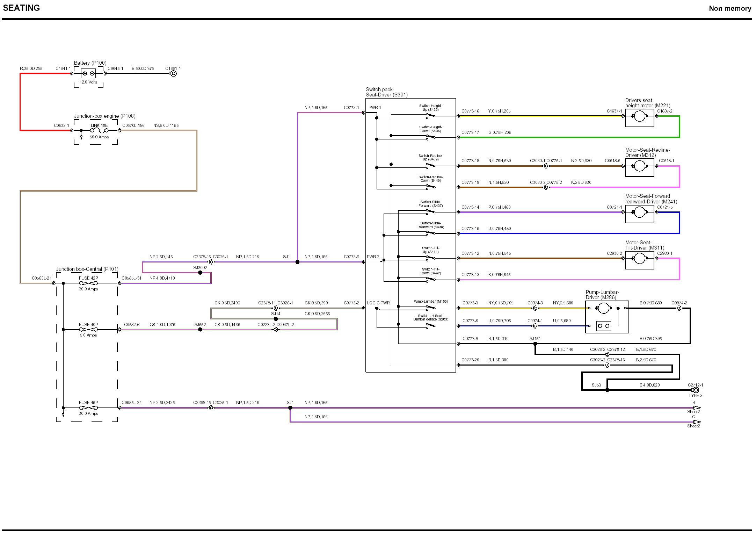Select the Motor-Seat-Forward rearward M241 motor symbol
Viewport: 756px width, 534px height.
click(x=639, y=212)
